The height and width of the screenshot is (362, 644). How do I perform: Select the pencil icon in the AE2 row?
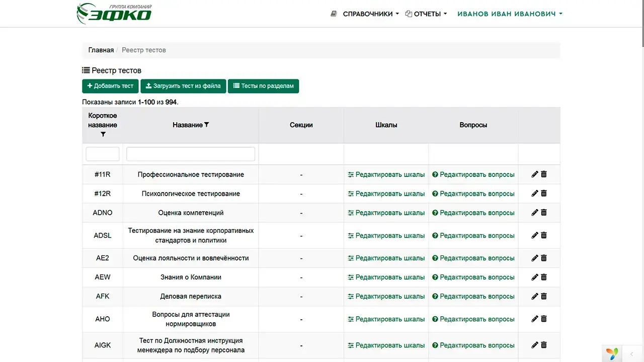pyautogui.click(x=534, y=257)
